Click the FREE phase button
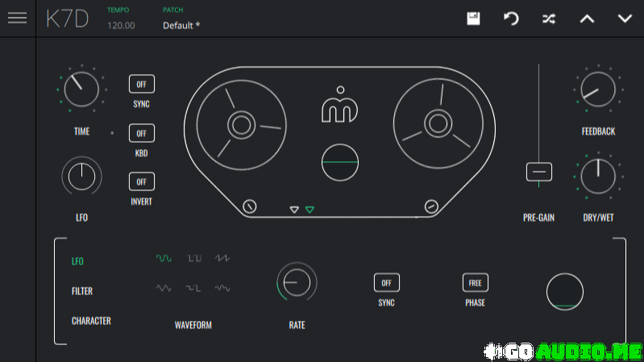The height and width of the screenshot is (362, 644). pyautogui.click(x=476, y=283)
